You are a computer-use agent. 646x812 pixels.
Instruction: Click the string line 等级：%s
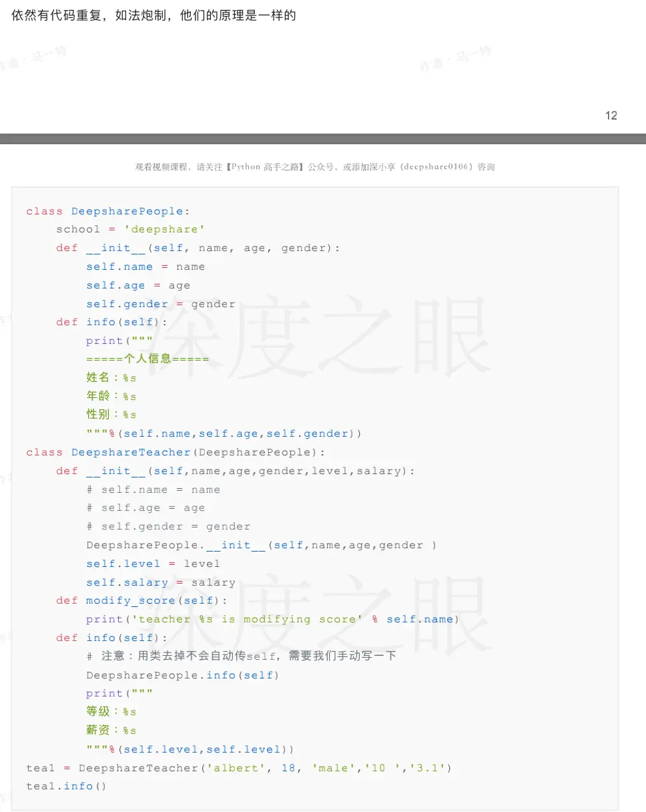pos(111,712)
